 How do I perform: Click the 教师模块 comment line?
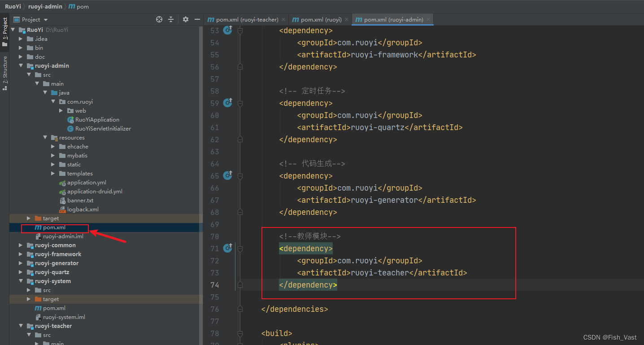pos(310,236)
